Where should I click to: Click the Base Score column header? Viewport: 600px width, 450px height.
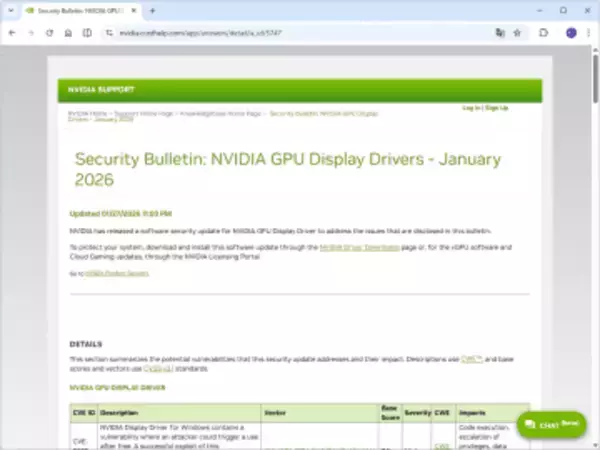(x=390, y=413)
